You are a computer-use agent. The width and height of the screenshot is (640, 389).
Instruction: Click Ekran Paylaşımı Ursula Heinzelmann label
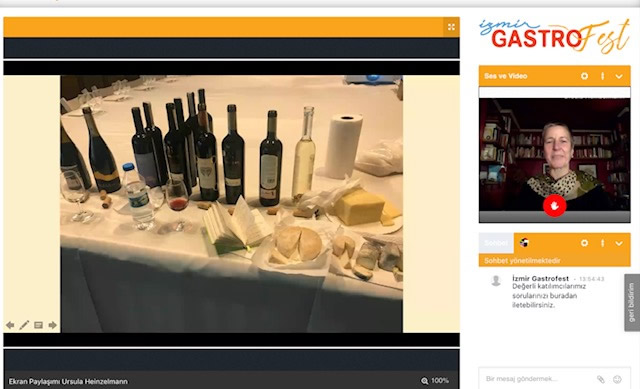click(x=68, y=382)
